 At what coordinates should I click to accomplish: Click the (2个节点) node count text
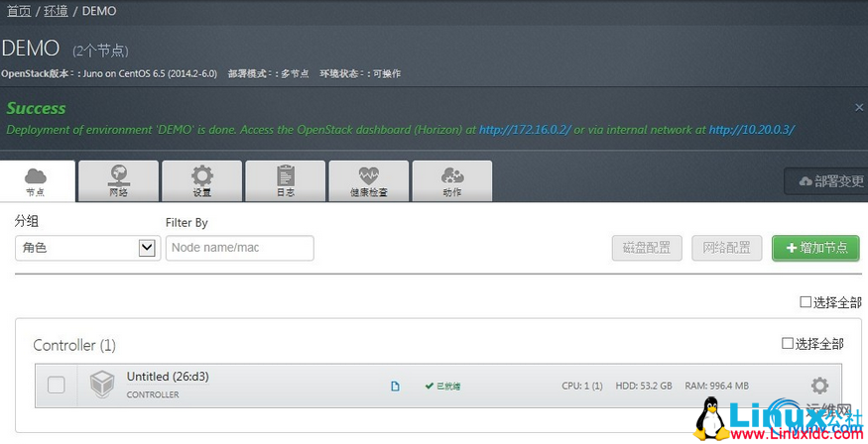point(100,51)
